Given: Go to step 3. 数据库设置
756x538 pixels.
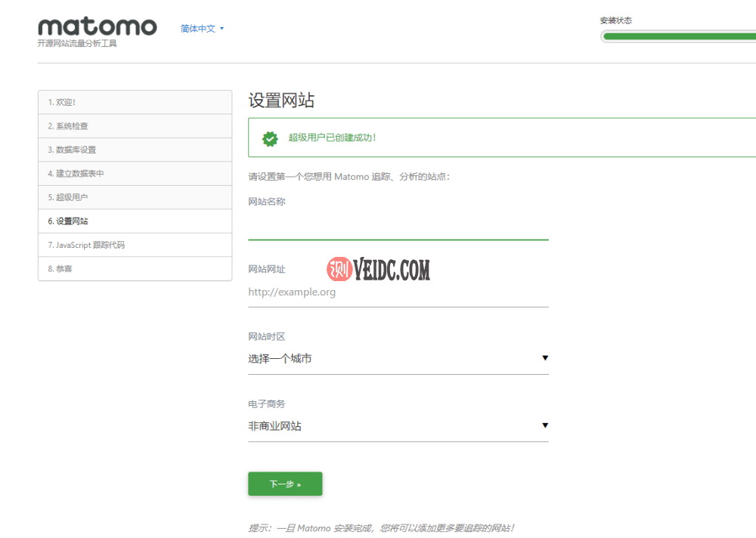Looking at the screenshot, I should tap(135, 150).
